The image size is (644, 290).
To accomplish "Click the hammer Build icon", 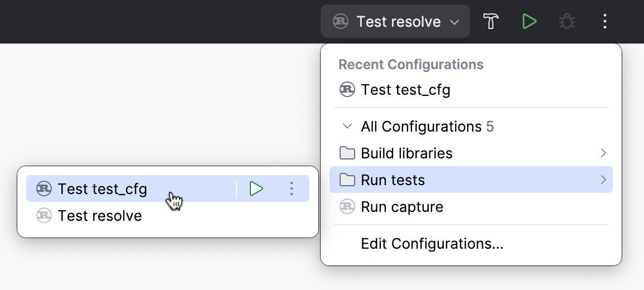I will click(491, 22).
